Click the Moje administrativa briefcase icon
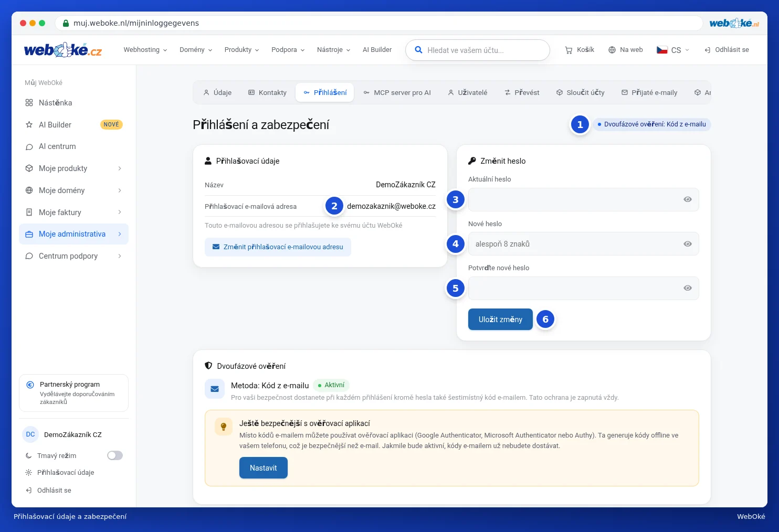This screenshot has height=532, width=779. (29, 234)
